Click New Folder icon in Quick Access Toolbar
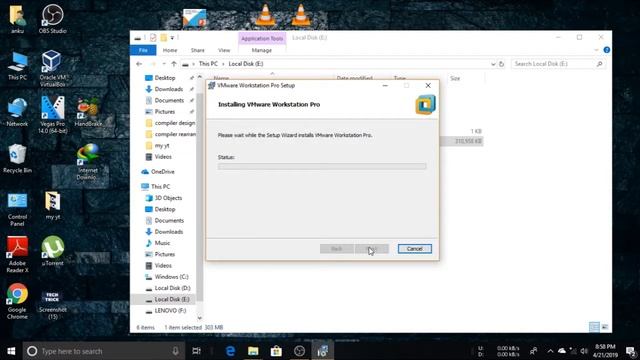This screenshot has height=360, width=640. click(x=163, y=38)
